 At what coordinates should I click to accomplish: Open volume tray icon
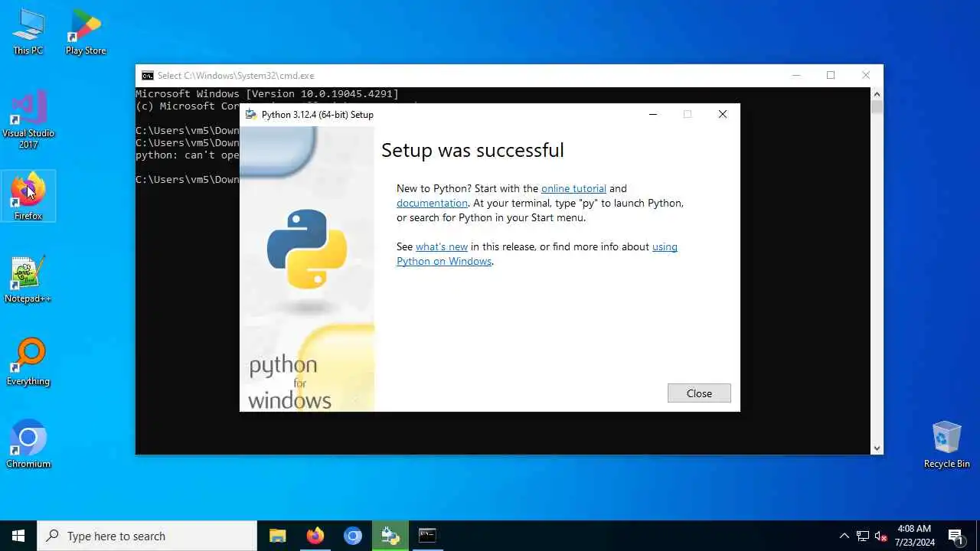click(881, 536)
